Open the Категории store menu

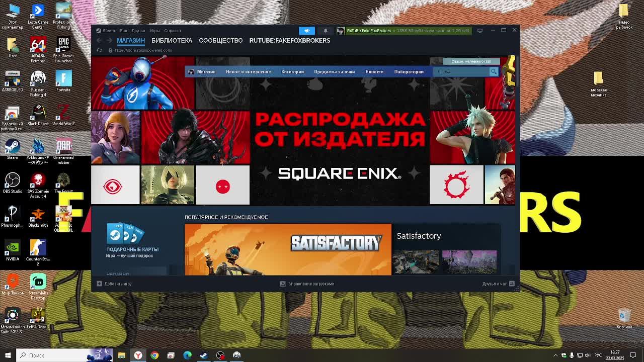click(x=292, y=72)
